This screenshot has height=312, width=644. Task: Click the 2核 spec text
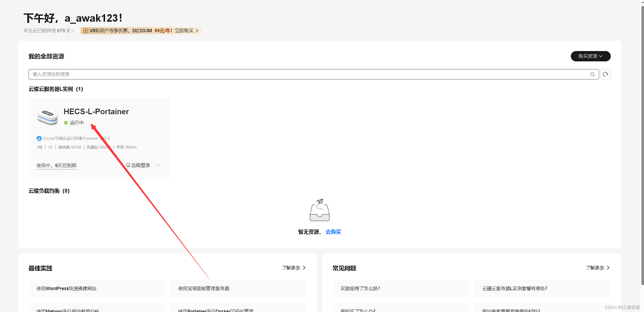pos(39,147)
